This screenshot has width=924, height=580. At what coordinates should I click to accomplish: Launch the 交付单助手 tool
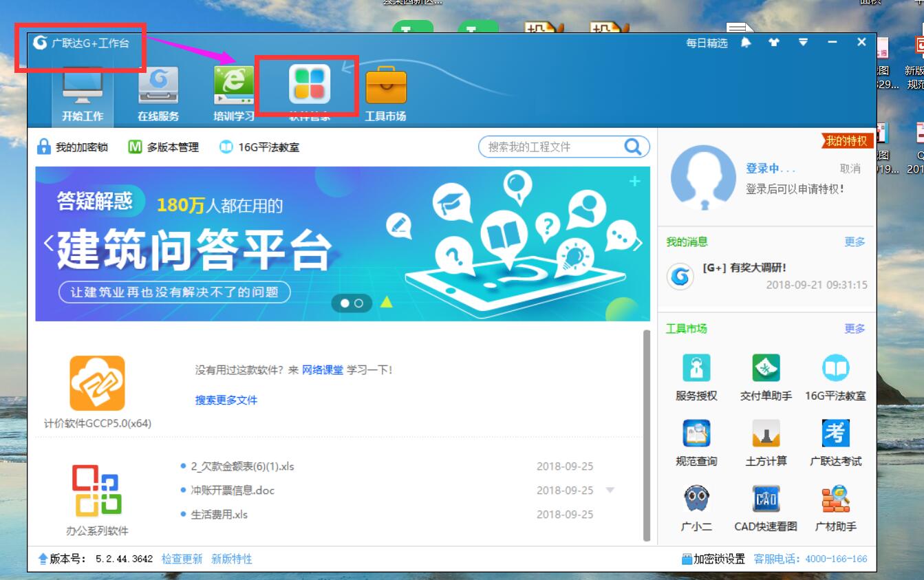coord(766,378)
